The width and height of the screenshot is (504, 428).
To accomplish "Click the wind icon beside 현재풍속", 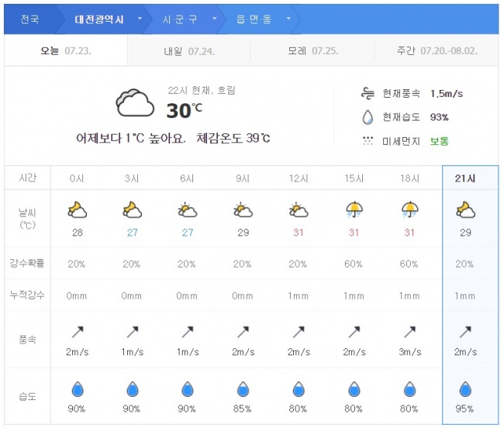I will coord(368,93).
